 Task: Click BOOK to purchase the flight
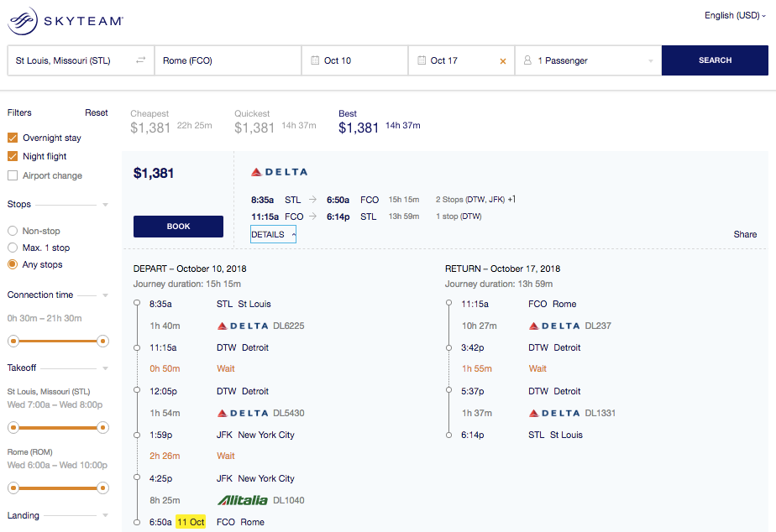(178, 226)
